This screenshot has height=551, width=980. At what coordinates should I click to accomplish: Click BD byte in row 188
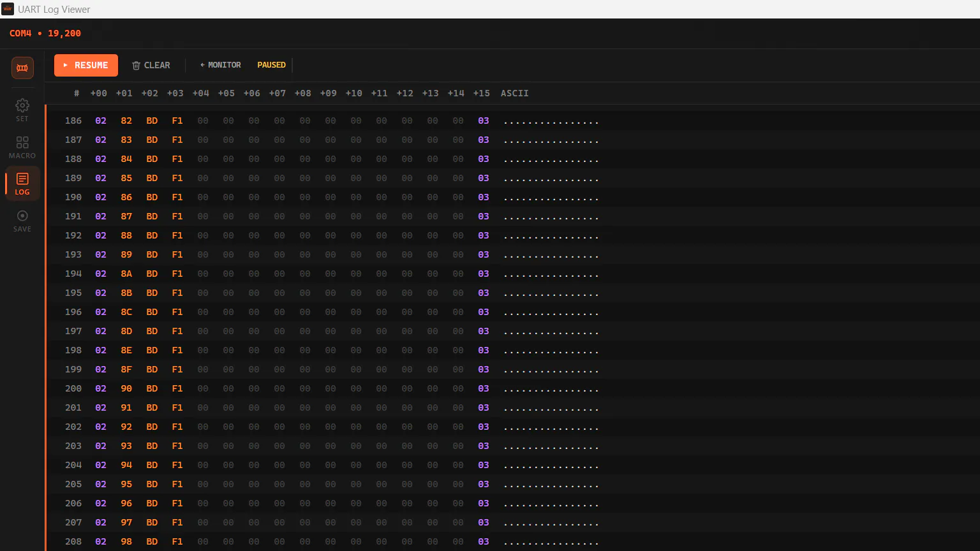coord(152,159)
